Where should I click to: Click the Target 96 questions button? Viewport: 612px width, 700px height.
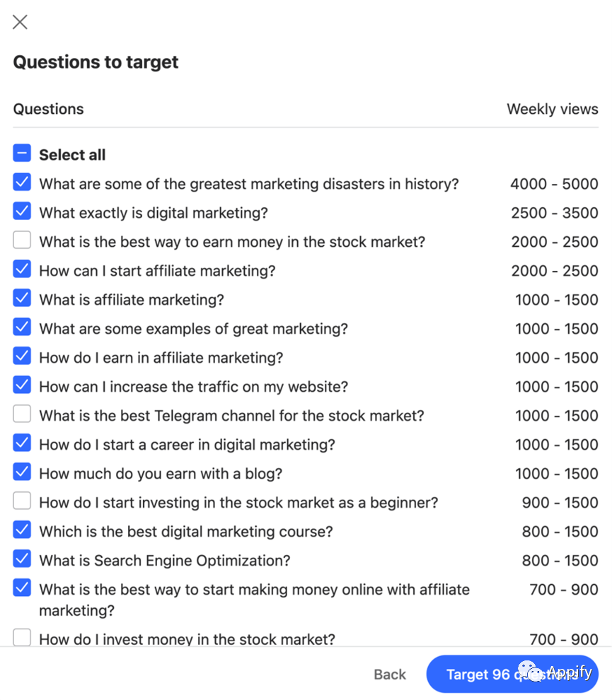pyautogui.click(x=512, y=674)
